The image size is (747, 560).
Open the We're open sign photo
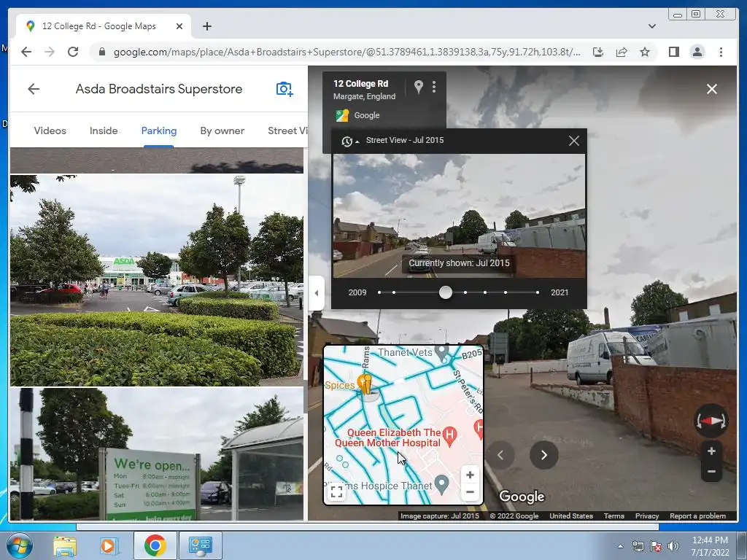[x=157, y=454]
